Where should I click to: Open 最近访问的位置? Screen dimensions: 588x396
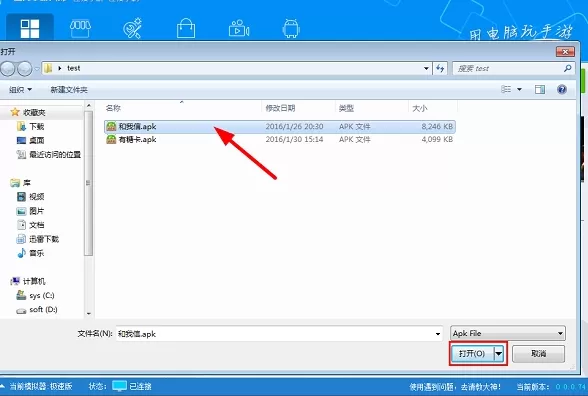49,154
